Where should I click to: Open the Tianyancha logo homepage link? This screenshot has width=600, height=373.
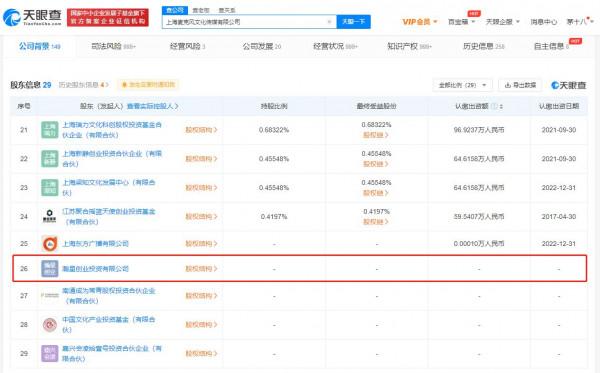pos(32,18)
